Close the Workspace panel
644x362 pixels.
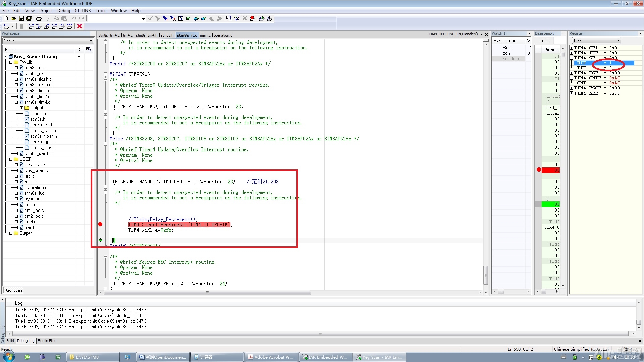(93, 34)
